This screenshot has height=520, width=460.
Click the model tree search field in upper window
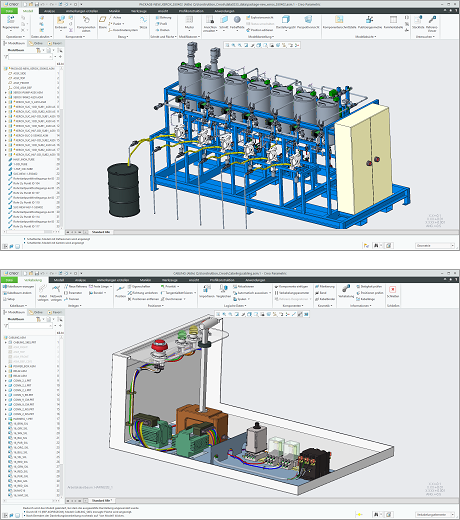pyautogui.click(x=30, y=57)
